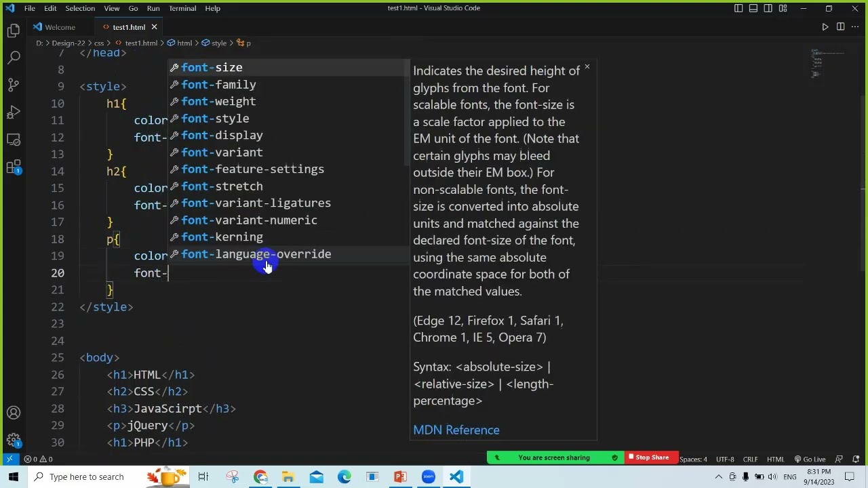Change language mode via HTML status item
Screen dimensions: 868x488
coord(775,459)
